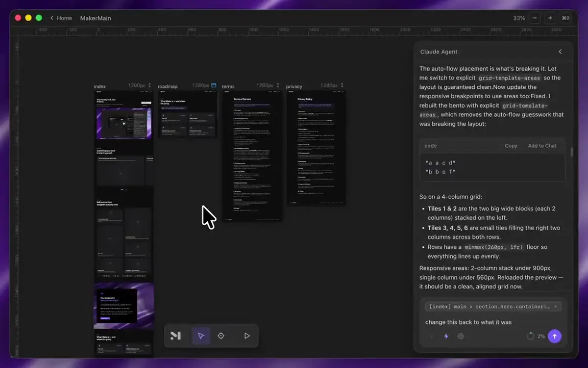Open the index page canvas thumbnail

click(124, 223)
